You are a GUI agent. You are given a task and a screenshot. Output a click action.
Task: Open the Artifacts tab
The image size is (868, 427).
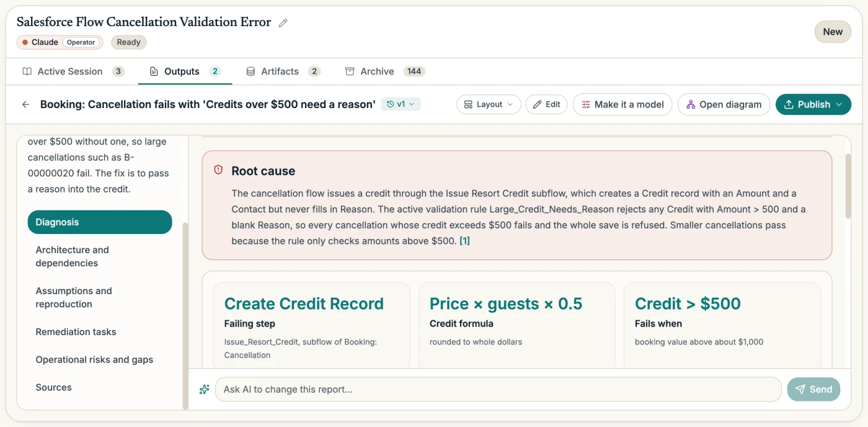(283, 71)
